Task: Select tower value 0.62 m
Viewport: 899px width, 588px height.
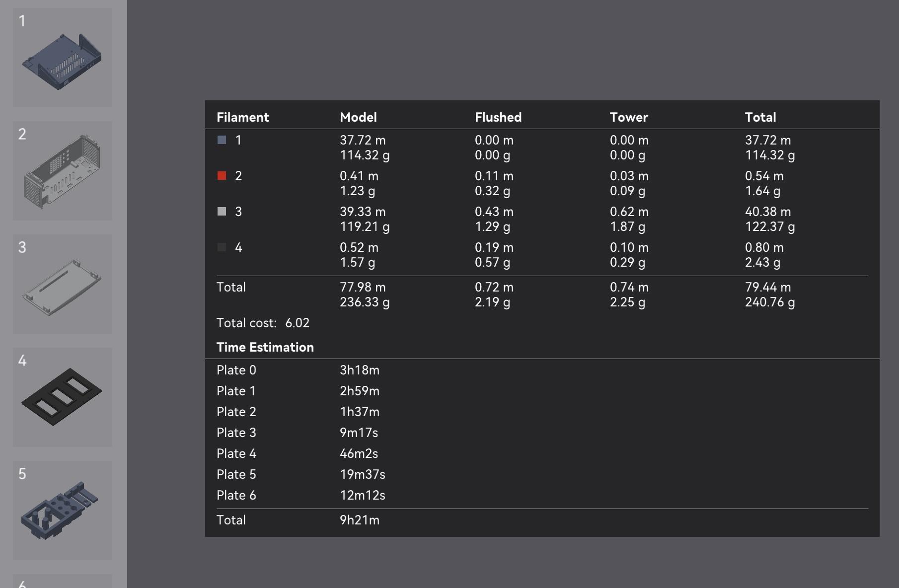Action: (629, 212)
